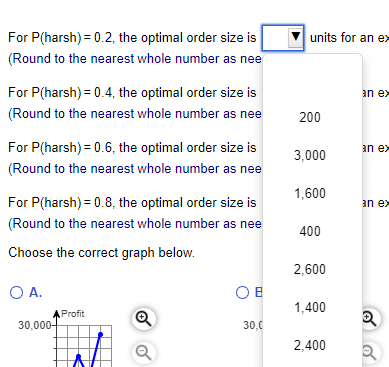
Task: Select 1,400 in the dropdown list
Action: [310, 307]
